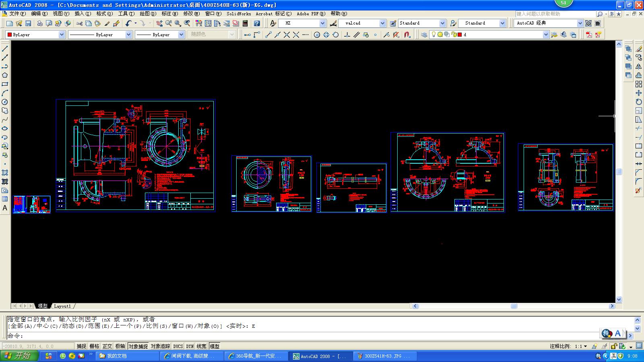Open 300Z541H-63.JPG taskbar button
Viewport: 644px width, 362px height.
point(384,356)
